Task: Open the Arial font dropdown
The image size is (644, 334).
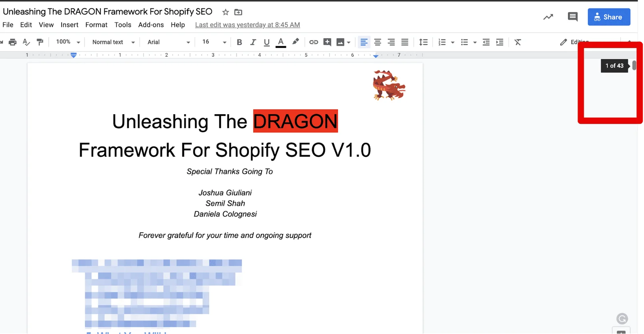Action: click(x=169, y=42)
